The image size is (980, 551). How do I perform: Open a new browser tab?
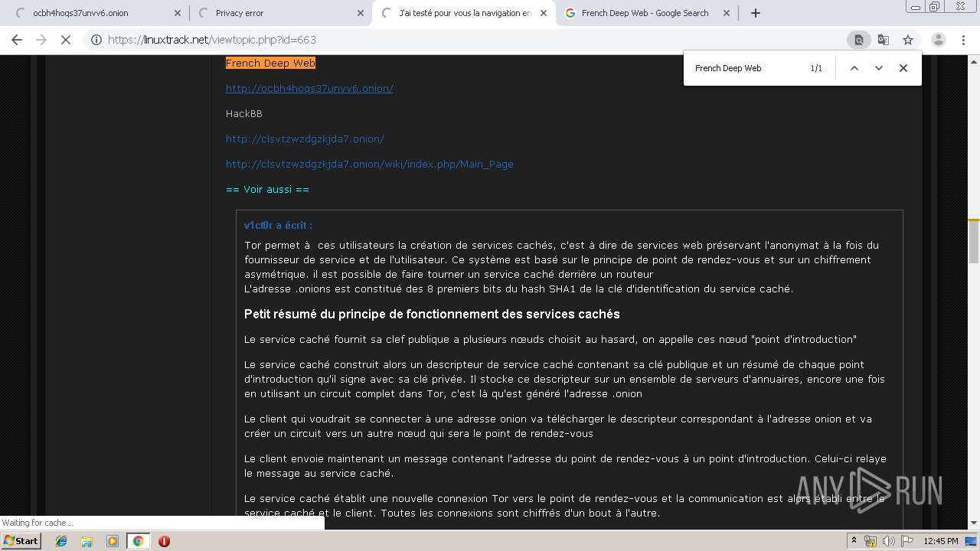point(756,13)
